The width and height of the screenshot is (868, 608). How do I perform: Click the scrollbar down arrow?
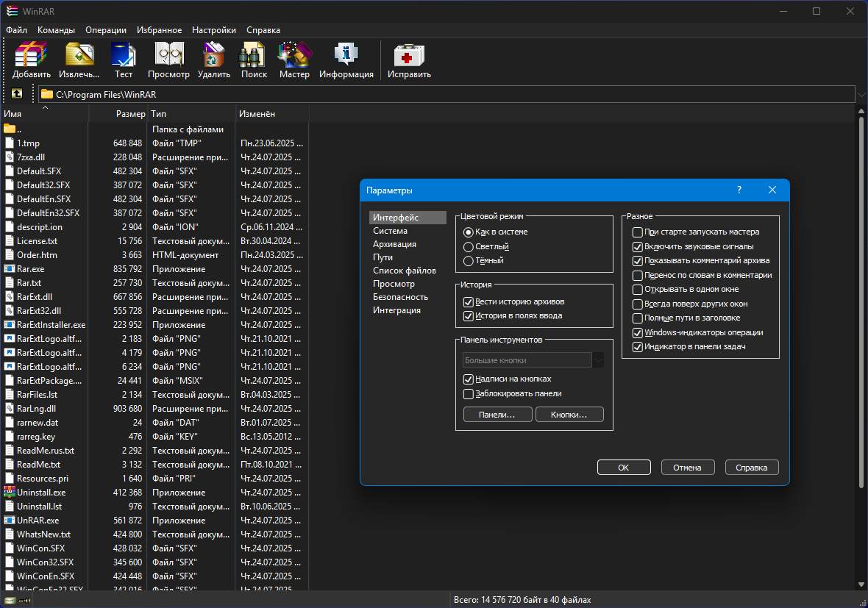(x=861, y=584)
